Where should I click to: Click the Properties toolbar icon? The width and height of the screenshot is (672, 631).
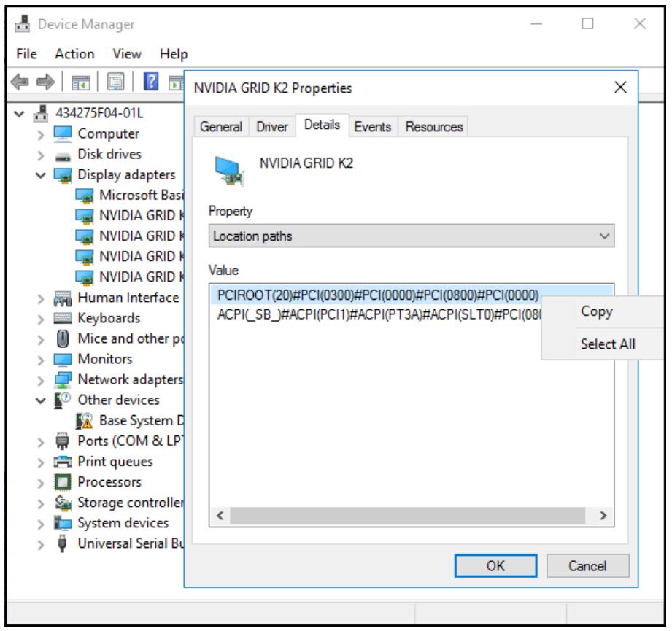115,82
